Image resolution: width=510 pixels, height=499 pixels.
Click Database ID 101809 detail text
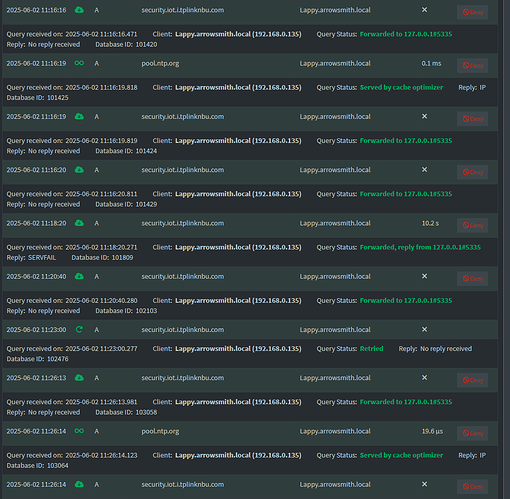click(x=102, y=257)
